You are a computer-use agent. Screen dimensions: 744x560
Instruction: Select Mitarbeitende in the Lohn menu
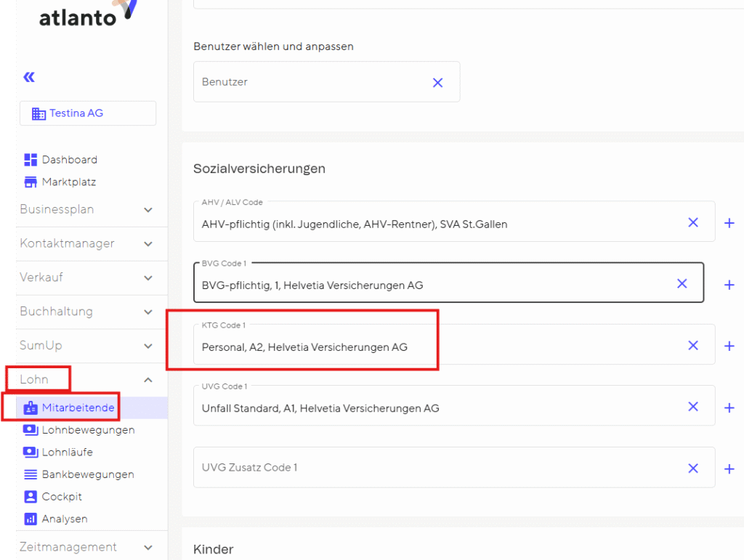tap(78, 408)
